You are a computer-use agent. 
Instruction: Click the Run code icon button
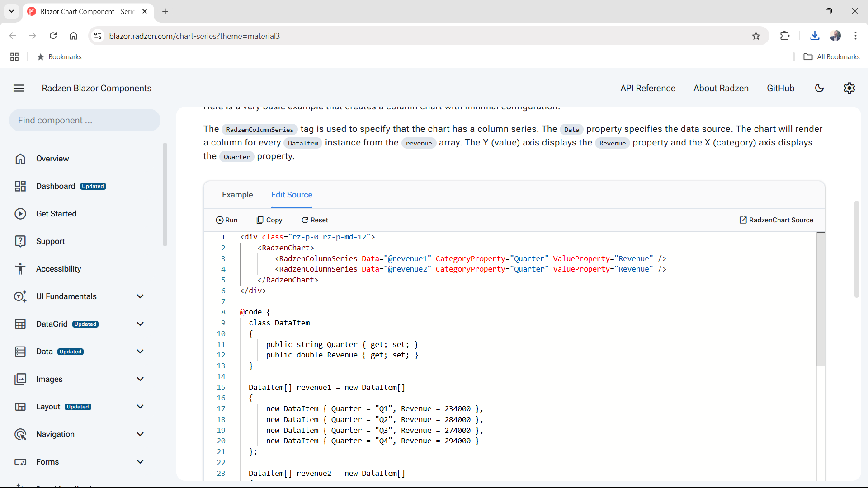(x=226, y=220)
